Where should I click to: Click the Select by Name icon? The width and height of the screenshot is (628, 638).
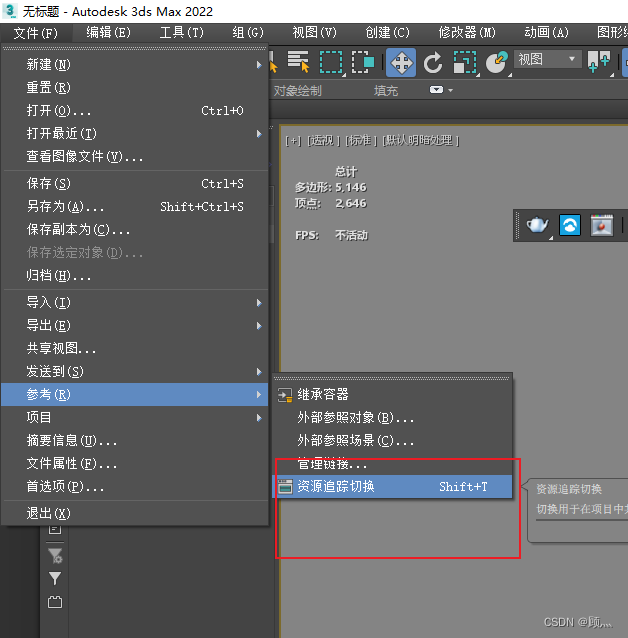tap(298, 61)
